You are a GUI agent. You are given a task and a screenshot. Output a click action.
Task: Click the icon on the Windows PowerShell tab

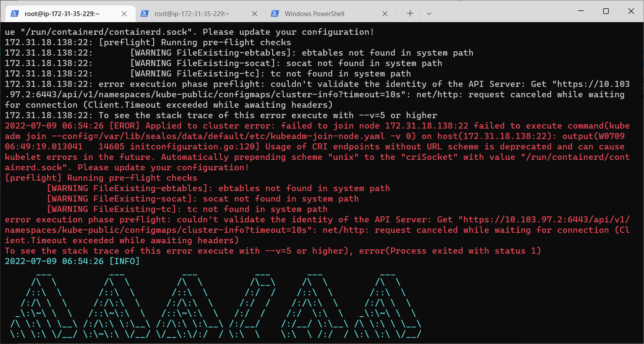pyautogui.click(x=275, y=13)
